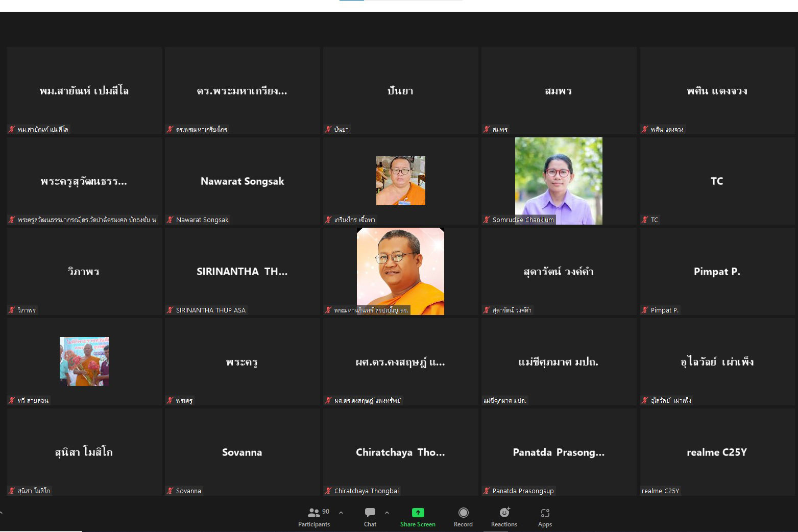The width and height of the screenshot is (798, 532).
Task: Click the Panatda Prasongsup name label
Action: pyautogui.click(x=523, y=491)
